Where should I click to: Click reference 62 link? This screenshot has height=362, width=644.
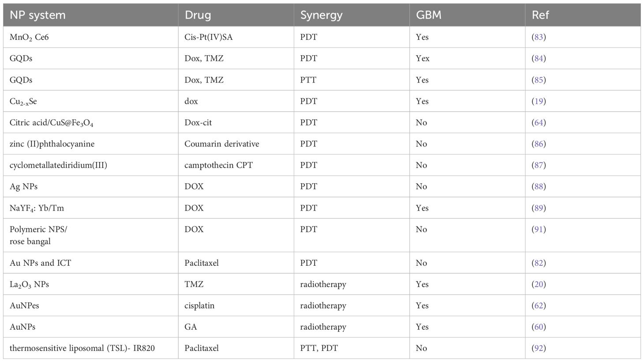pyautogui.click(x=539, y=305)
